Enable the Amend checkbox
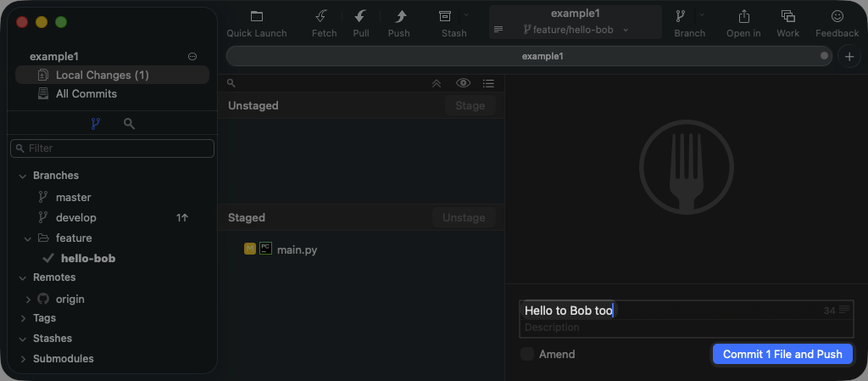868x381 pixels. (x=527, y=354)
